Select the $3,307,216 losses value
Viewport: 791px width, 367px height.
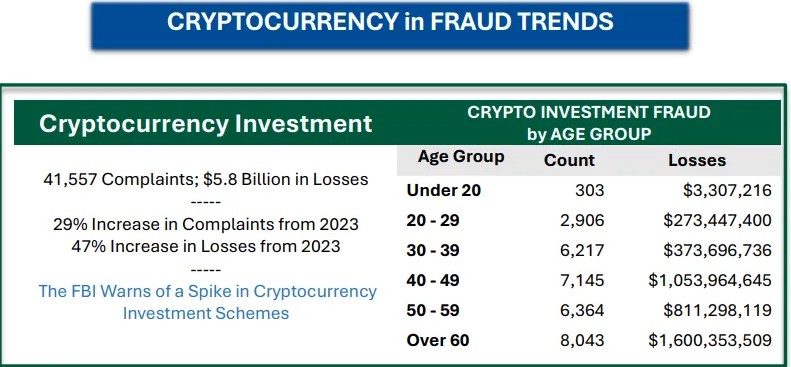727,190
